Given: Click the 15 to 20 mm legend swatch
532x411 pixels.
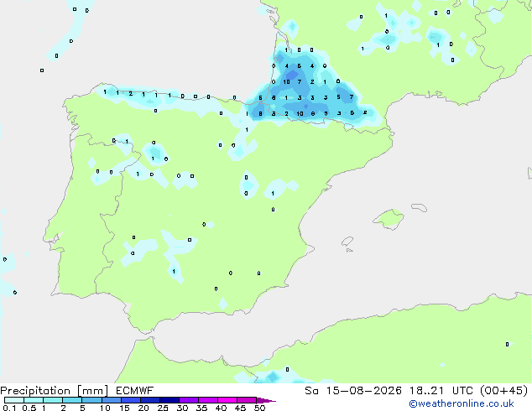Looking at the screenshot, I should [130, 400].
